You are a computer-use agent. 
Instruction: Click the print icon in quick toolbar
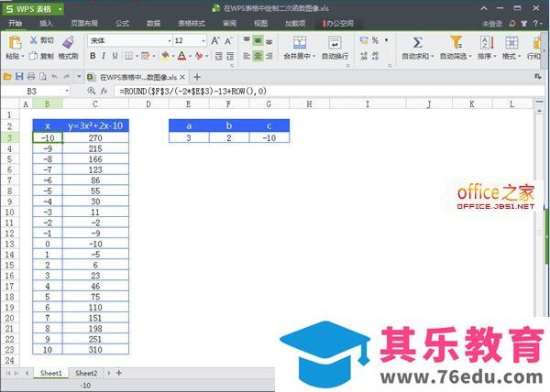point(31,76)
